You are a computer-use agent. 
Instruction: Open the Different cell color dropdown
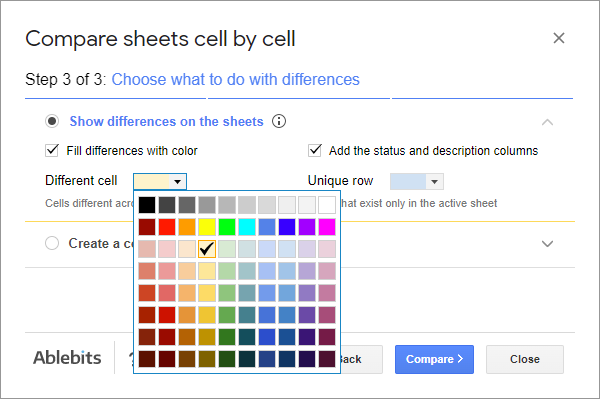tap(160, 181)
